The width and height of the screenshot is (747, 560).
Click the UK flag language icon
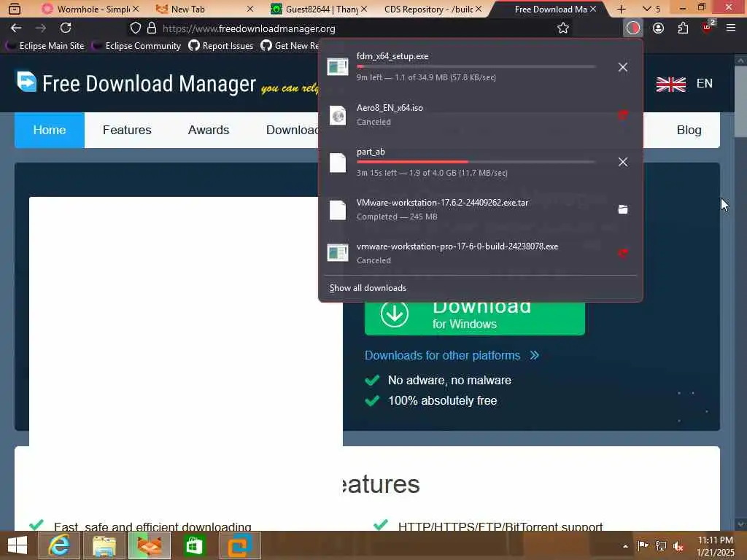[x=671, y=85]
